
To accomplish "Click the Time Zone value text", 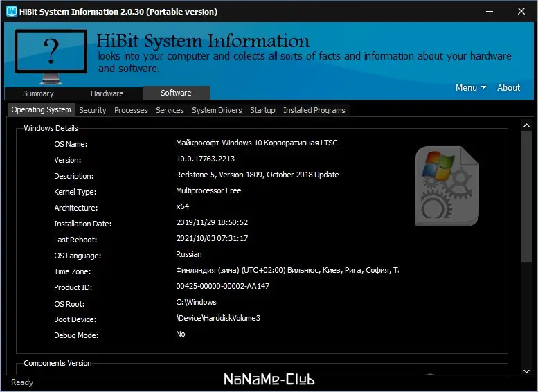I will pyautogui.click(x=287, y=271).
